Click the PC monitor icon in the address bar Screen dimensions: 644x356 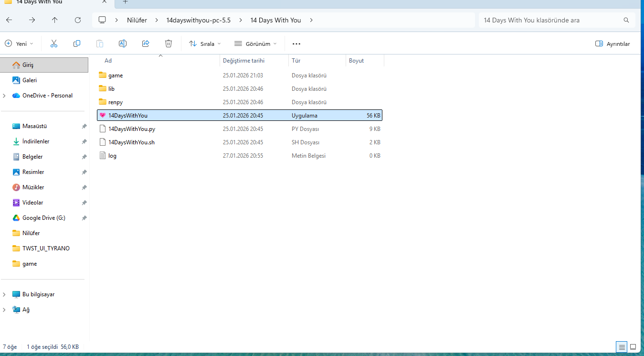[102, 20]
